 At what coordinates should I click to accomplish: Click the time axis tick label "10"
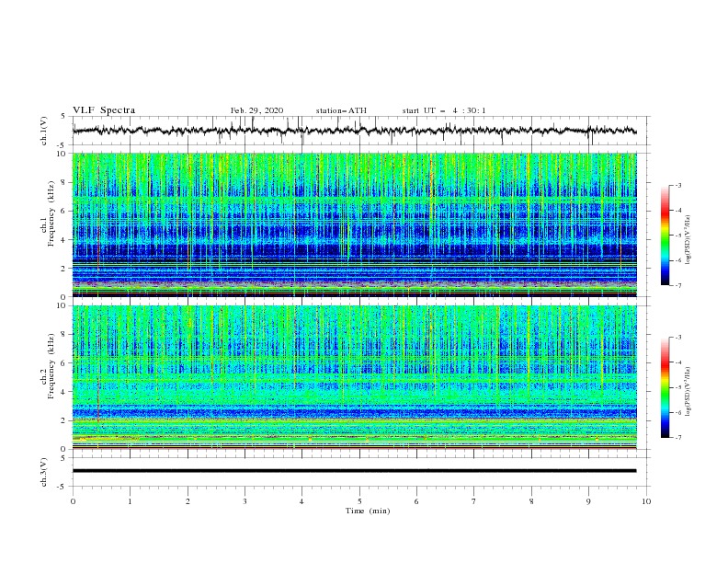(646, 501)
